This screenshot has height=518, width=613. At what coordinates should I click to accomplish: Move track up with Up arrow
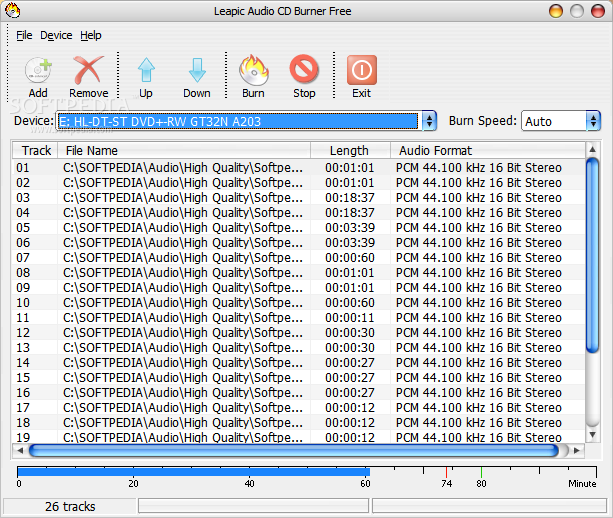[x=146, y=70]
